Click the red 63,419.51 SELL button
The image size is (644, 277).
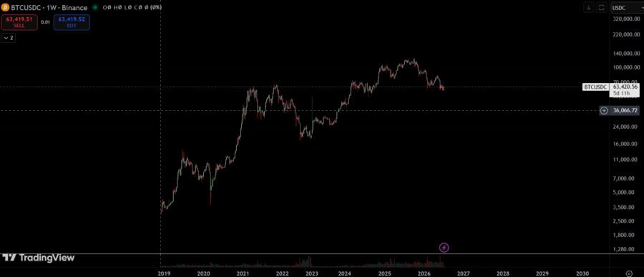(19, 22)
